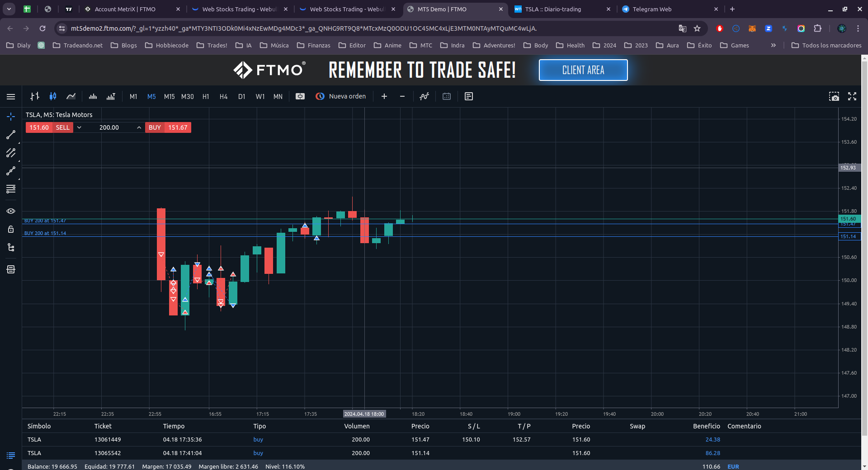The image size is (868, 470).
Task: Increase the volume with up chevron
Action: point(139,127)
